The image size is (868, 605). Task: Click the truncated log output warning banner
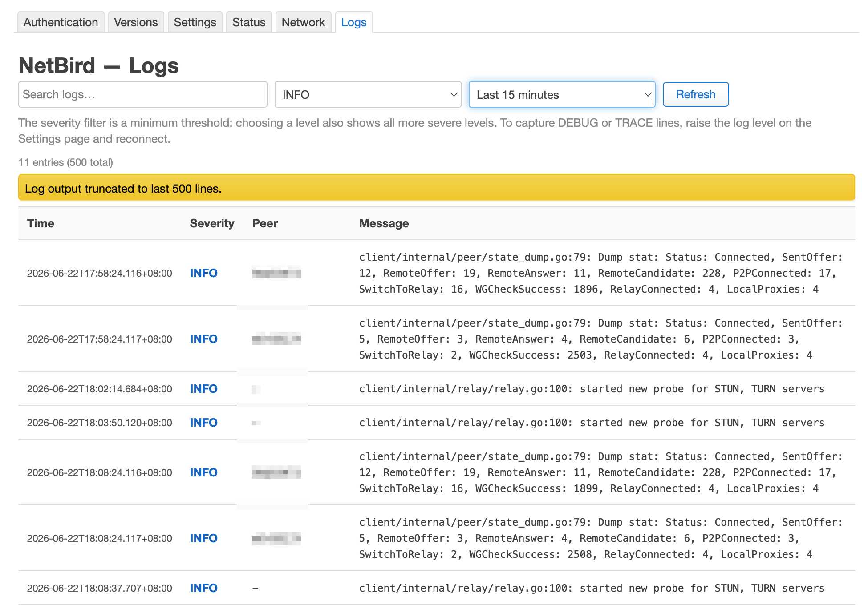point(436,187)
